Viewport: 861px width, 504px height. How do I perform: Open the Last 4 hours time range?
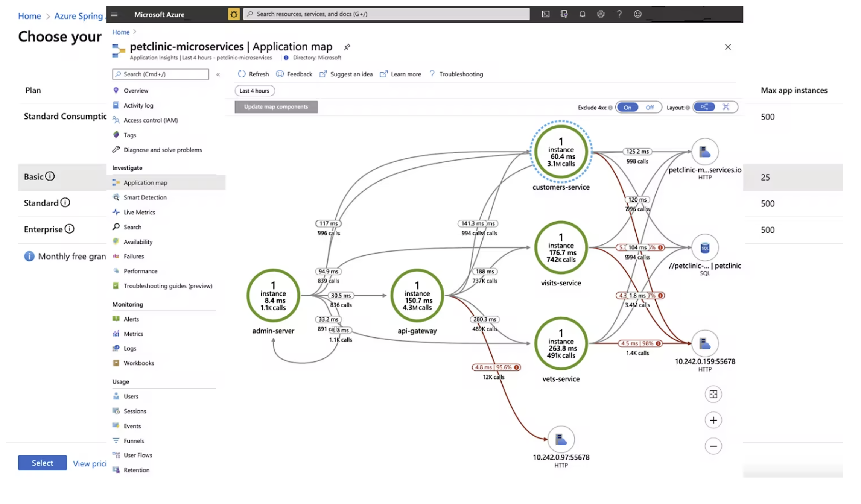click(254, 91)
